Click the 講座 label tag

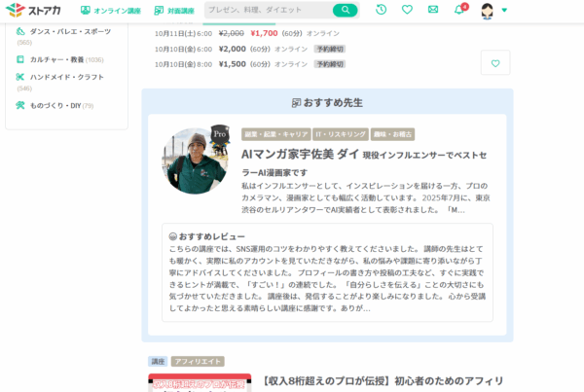click(x=158, y=362)
